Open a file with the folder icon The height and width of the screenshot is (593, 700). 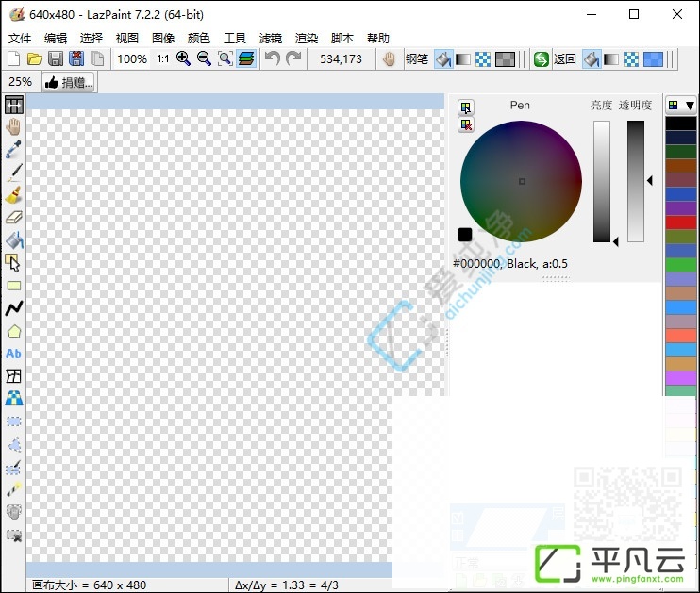[x=34, y=58]
